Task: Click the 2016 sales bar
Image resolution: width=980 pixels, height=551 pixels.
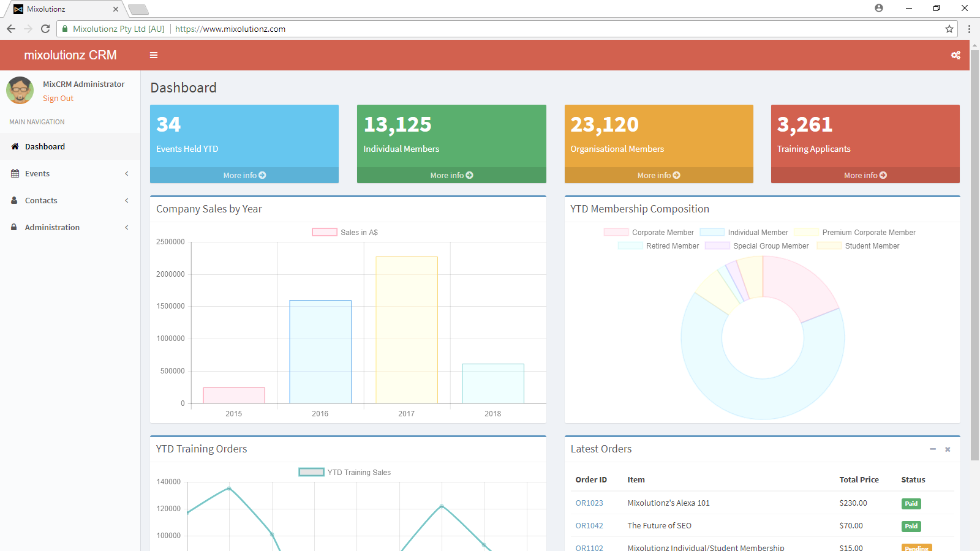Action: [x=320, y=351]
